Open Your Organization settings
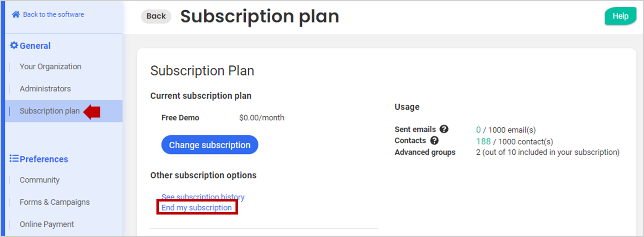The width and height of the screenshot is (644, 237). 51,67
